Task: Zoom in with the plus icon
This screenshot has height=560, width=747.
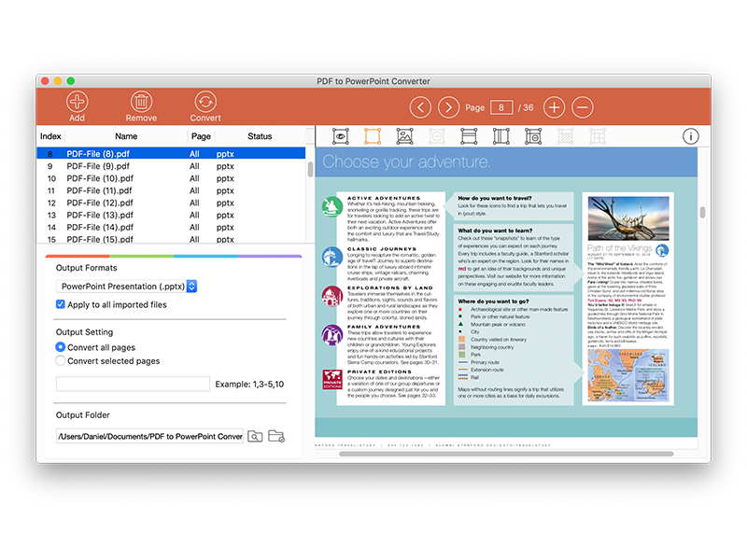Action: [x=554, y=107]
